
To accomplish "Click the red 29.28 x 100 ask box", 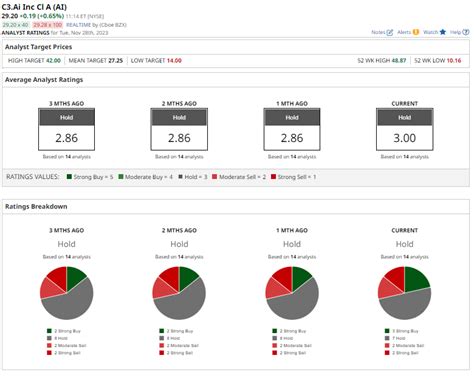I will (x=47, y=25).
